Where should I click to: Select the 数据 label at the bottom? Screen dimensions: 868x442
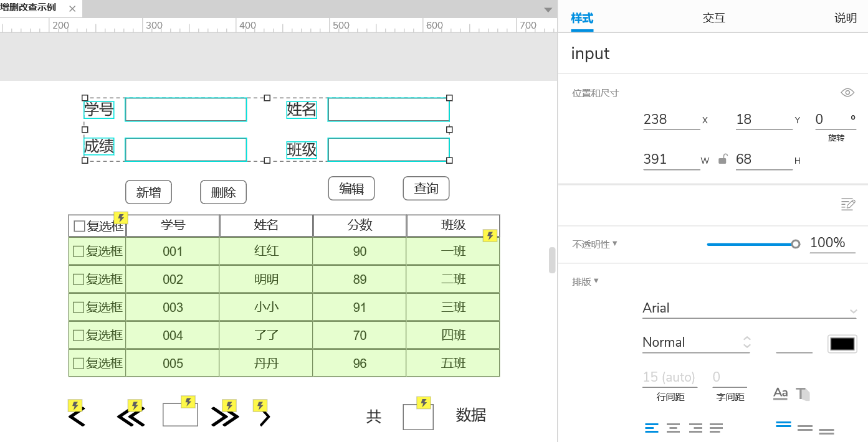pyautogui.click(x=470, y=415)
